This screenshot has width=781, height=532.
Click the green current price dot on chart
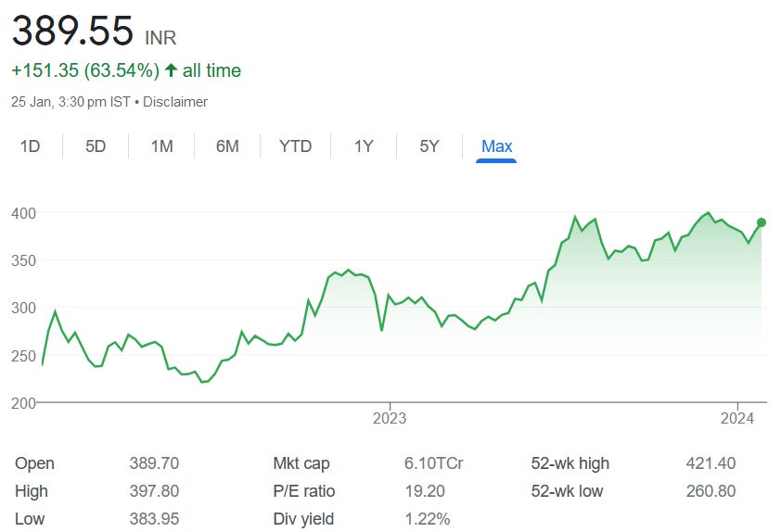point(762,222)
